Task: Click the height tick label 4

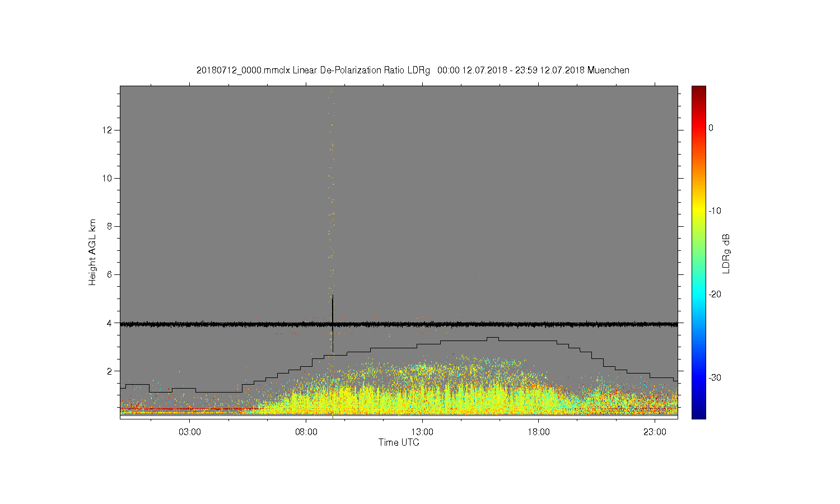Action: (111, 323)
